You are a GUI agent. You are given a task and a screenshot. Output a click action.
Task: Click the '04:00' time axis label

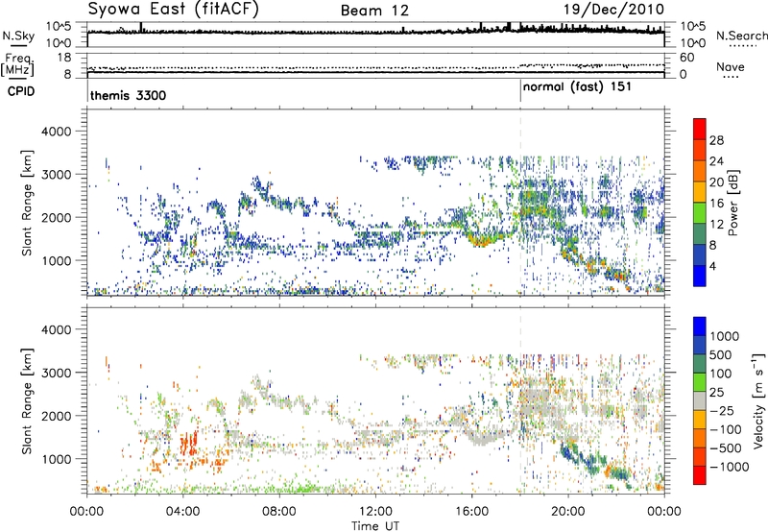coord(183,512)
